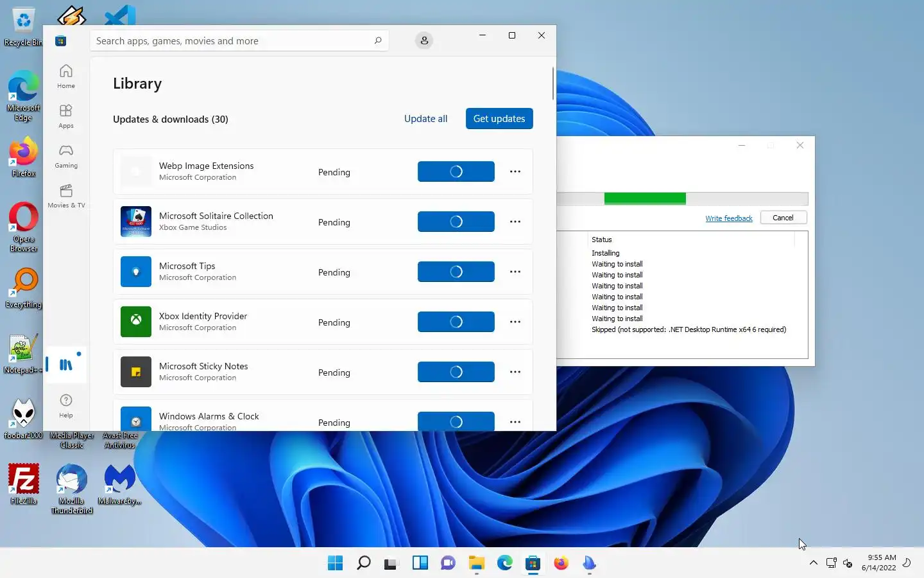The height and width of the screenshot is (578, 924).
Task: Click Microsoft Store icon in taskbar
Action: click(x=533, y=563)
